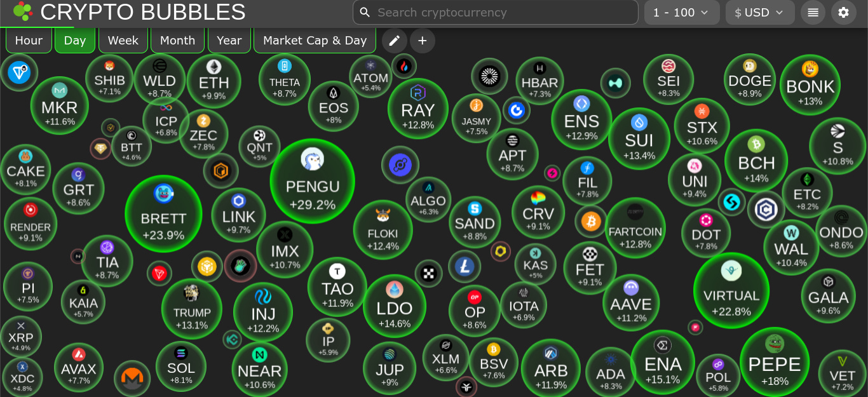The width and height of the screenshot is (868, 397).
Task: Open the BRETT bubble
Action: pos(163,213)
